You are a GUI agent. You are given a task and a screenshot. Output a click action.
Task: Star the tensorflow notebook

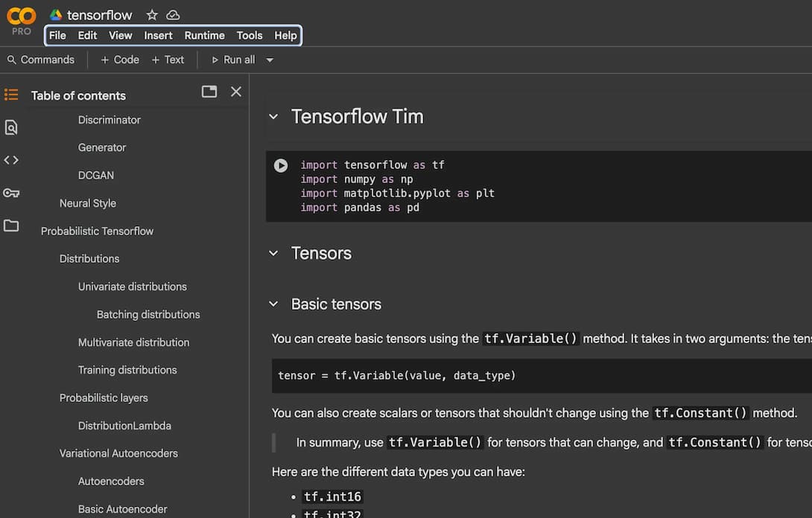[152, 15]
